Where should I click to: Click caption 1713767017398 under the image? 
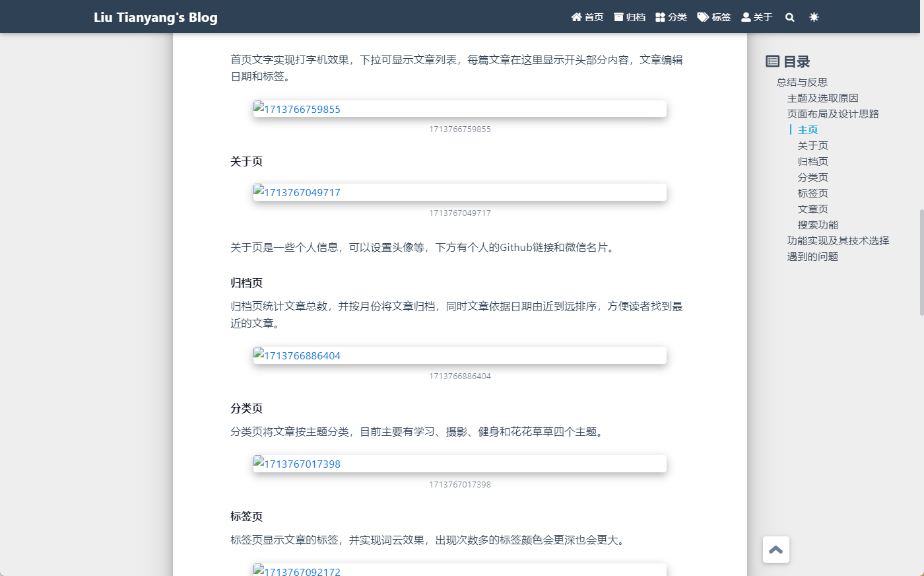pyautogui.click(x=460, y=485)
